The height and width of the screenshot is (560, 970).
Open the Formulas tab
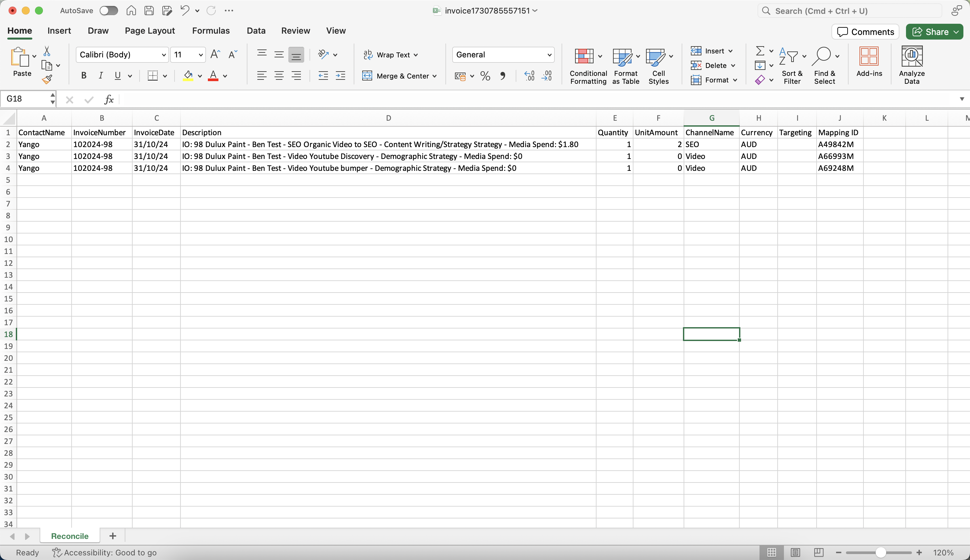coord(211,31)
